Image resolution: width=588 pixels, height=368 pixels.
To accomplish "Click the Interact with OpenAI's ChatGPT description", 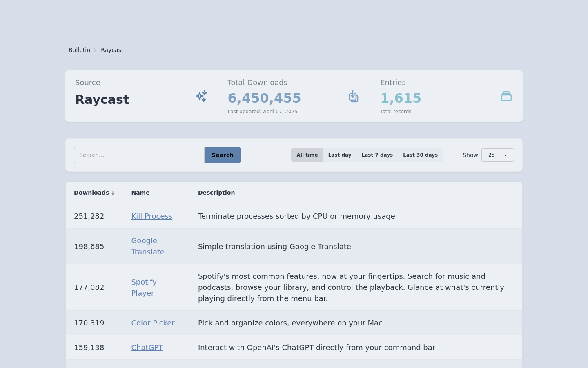I will tap(316, 348).
